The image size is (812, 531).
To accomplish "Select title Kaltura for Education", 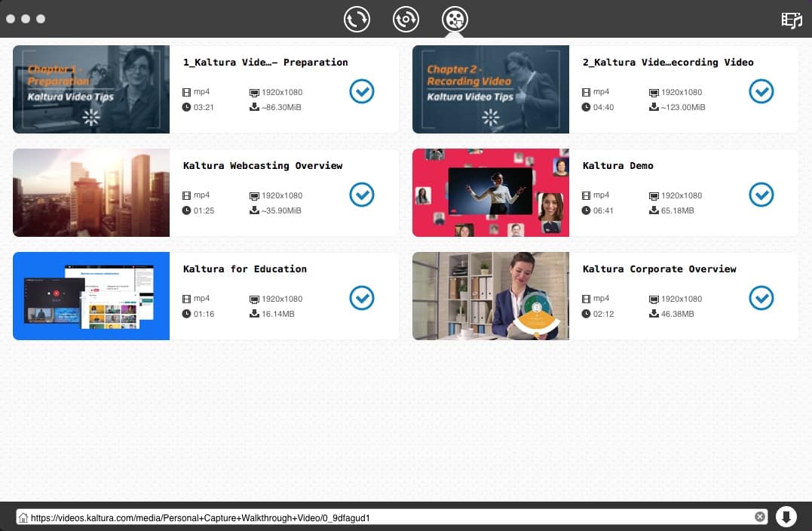I will (244, 269).
